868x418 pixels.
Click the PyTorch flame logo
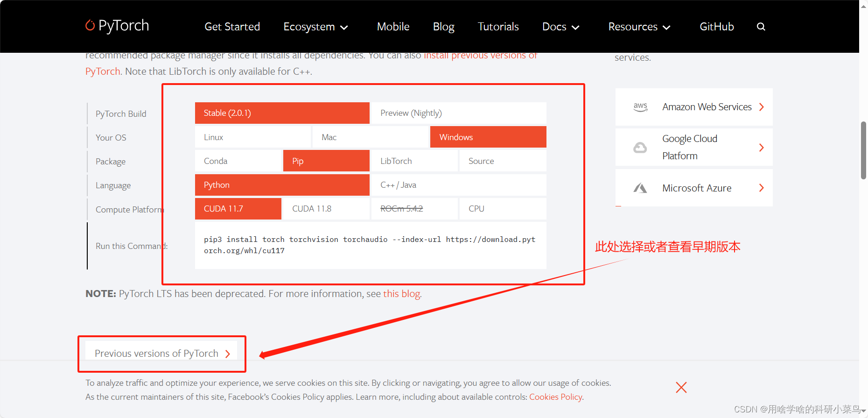pyautogui.click(x=90, y=25)
